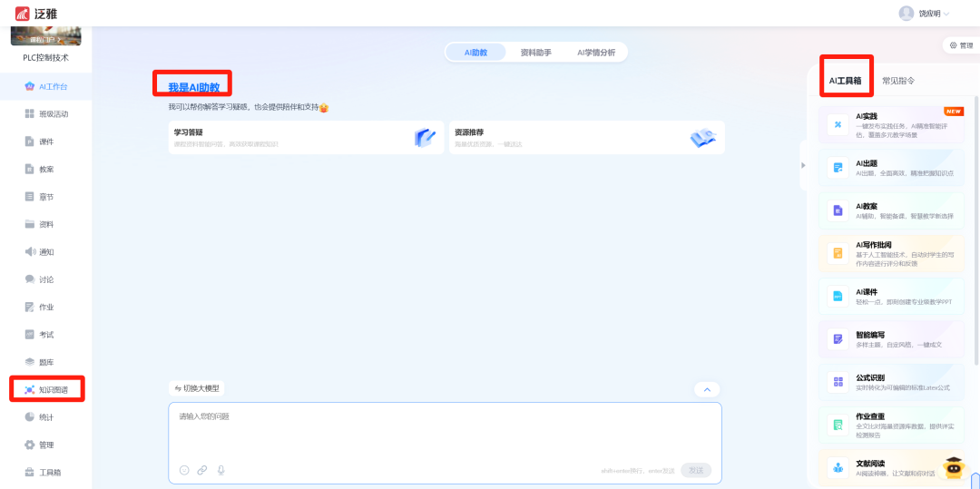Screen dimensions: 980x489
Task: Click the emoji icon in the chat input
Action: 184,470
